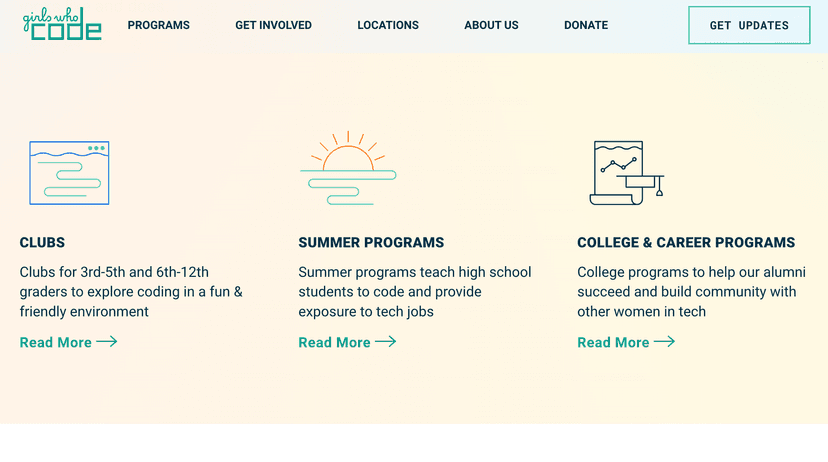Click the College & Career graduation icon

pyautogui.click(x=627, y=173)
